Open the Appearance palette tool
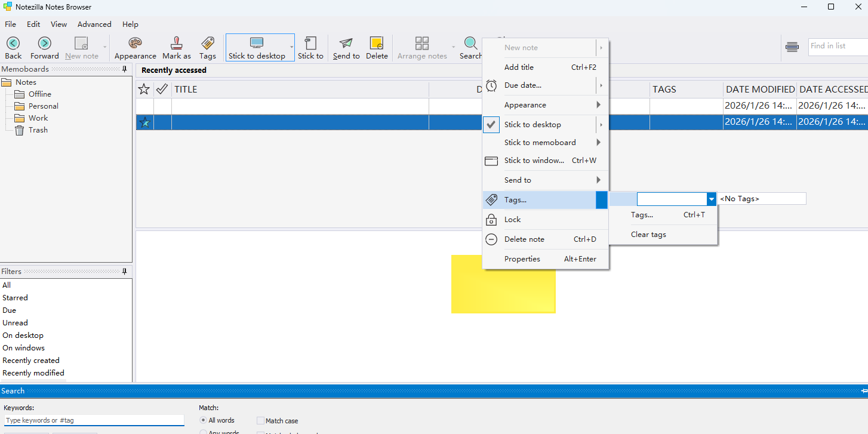The image size is (868, 434). (136, 44)
